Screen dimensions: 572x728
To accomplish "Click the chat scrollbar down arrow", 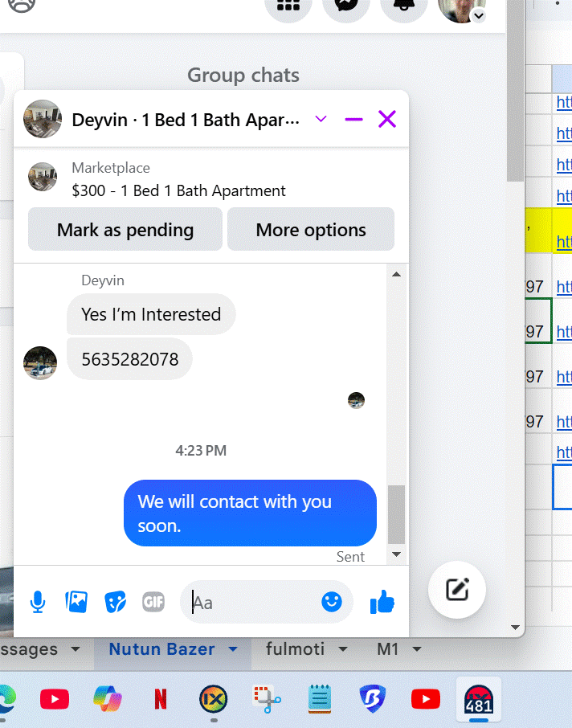I will pyautogui.click(x=397, y=554).
